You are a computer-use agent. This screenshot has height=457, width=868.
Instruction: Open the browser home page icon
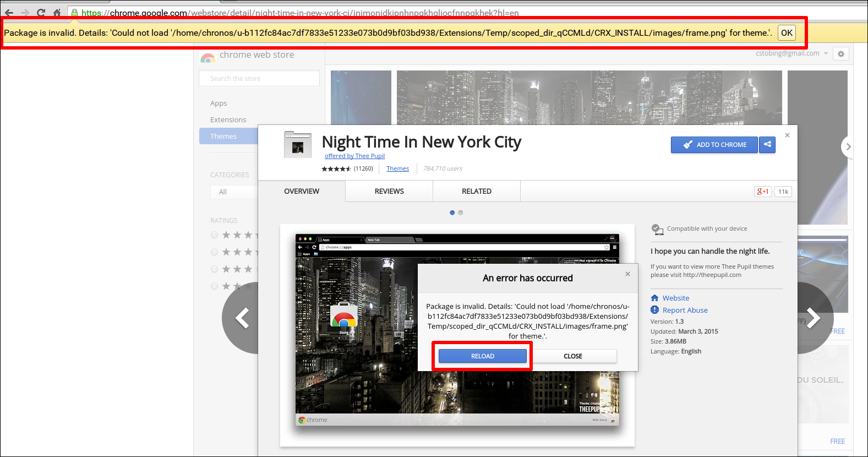point(57,12)
